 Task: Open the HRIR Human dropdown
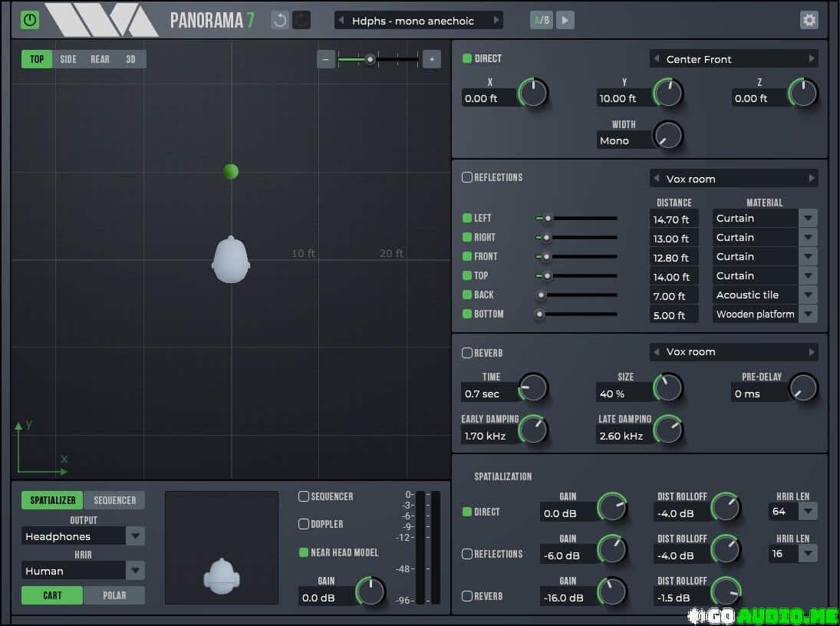83,571
